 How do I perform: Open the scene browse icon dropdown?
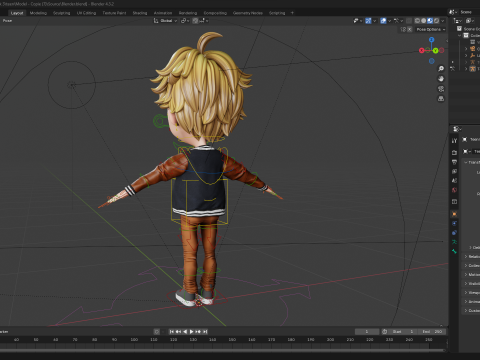[x=453, y=12]
